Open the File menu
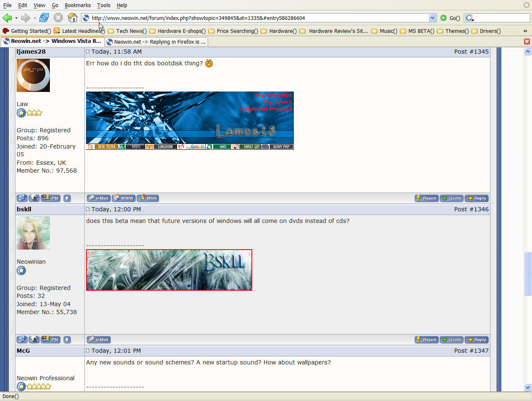 pos(7,5)
